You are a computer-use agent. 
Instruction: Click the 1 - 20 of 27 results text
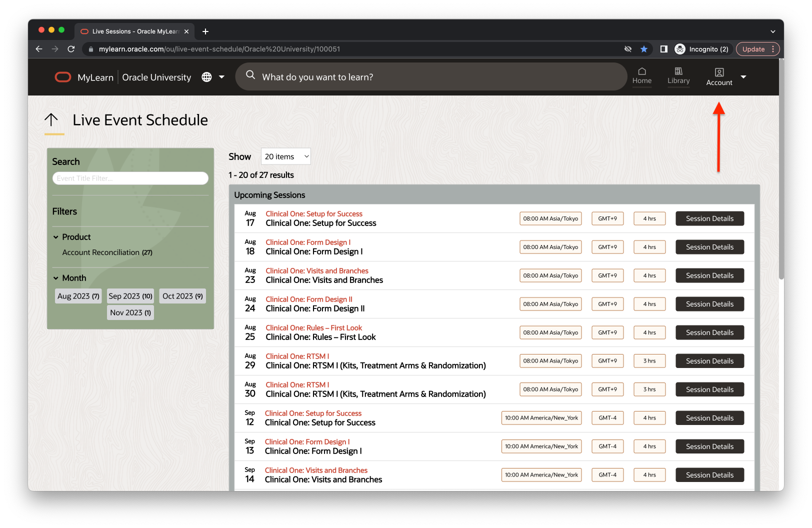point(261,175)
